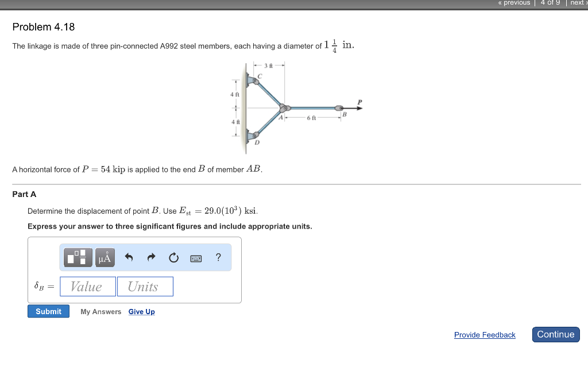Reset the answer with circular arrow
This screenshot has width=588, height=367.
[173, 258]
